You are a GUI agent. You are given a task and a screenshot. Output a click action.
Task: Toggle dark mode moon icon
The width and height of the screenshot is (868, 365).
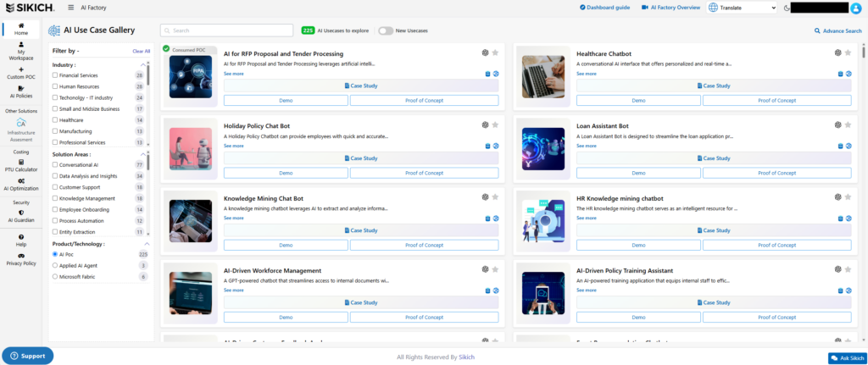(x=787, y=8)
